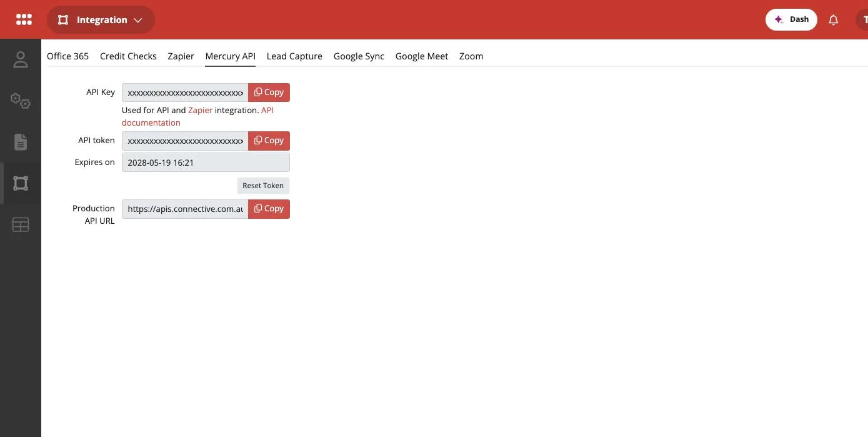Switch to the Credit Checks tab
Screen dimensions: 868x437
click(x=128, y=56)
